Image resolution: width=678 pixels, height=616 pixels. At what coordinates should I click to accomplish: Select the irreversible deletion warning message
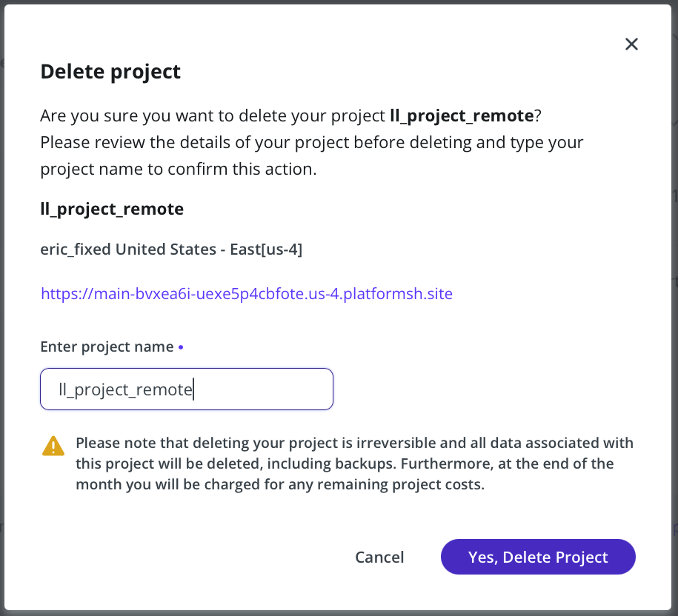[353, 463]
